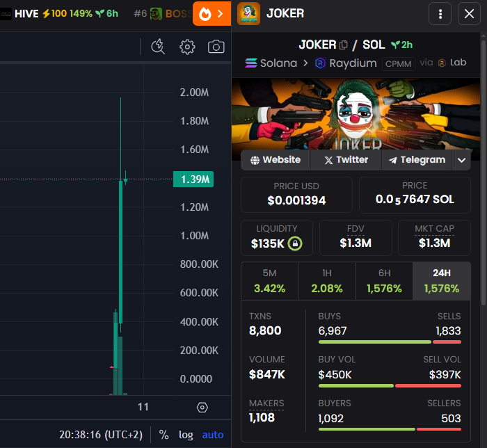Toggle log scale on chart

(186, 435)
